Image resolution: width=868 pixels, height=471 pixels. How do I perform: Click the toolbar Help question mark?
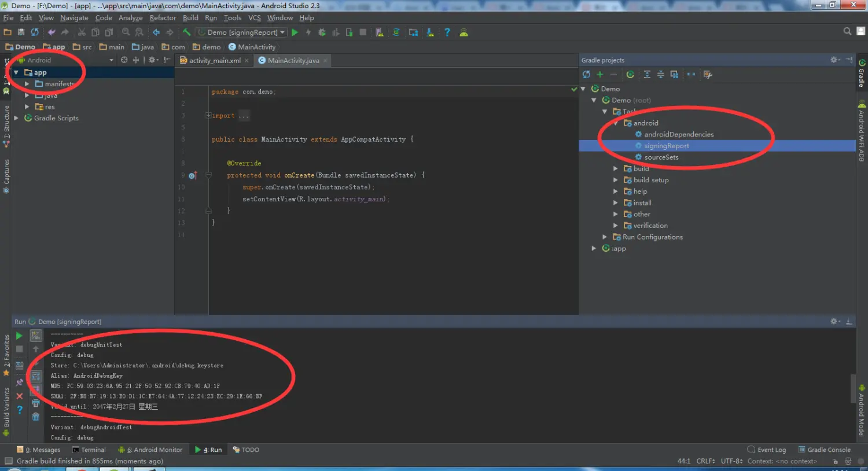point(447,32)
